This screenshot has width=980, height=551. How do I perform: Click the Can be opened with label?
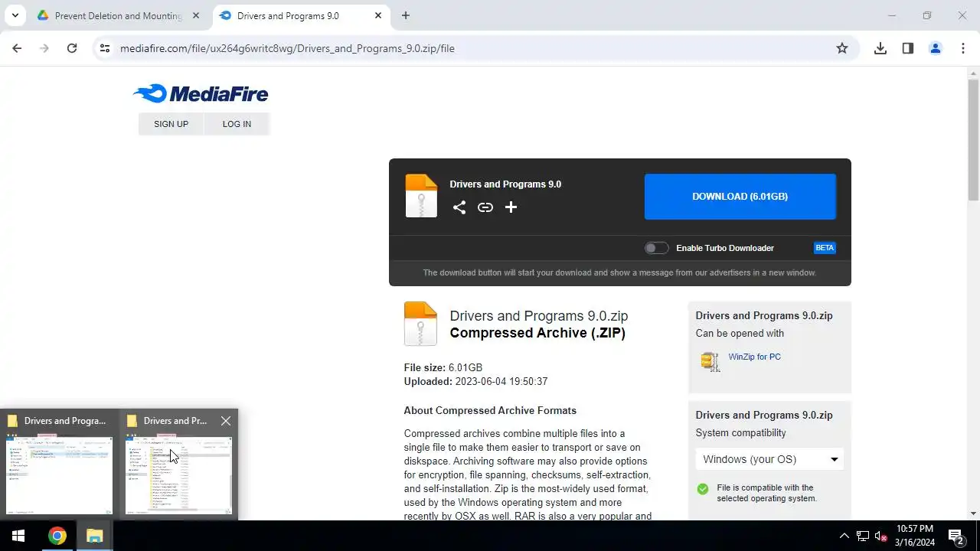click(740, 334)
